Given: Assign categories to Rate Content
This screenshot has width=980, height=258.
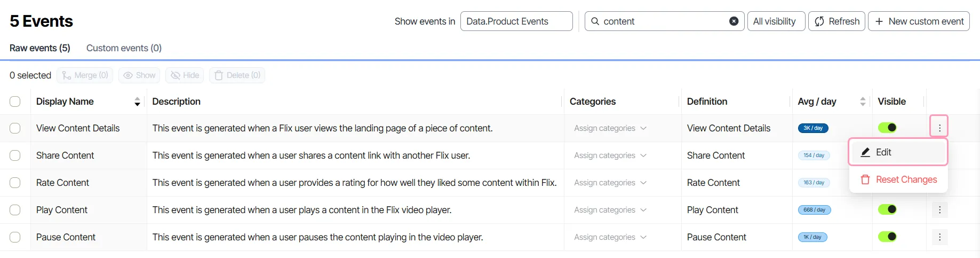Looking at the screenshot, I should (x=610, y=183).
